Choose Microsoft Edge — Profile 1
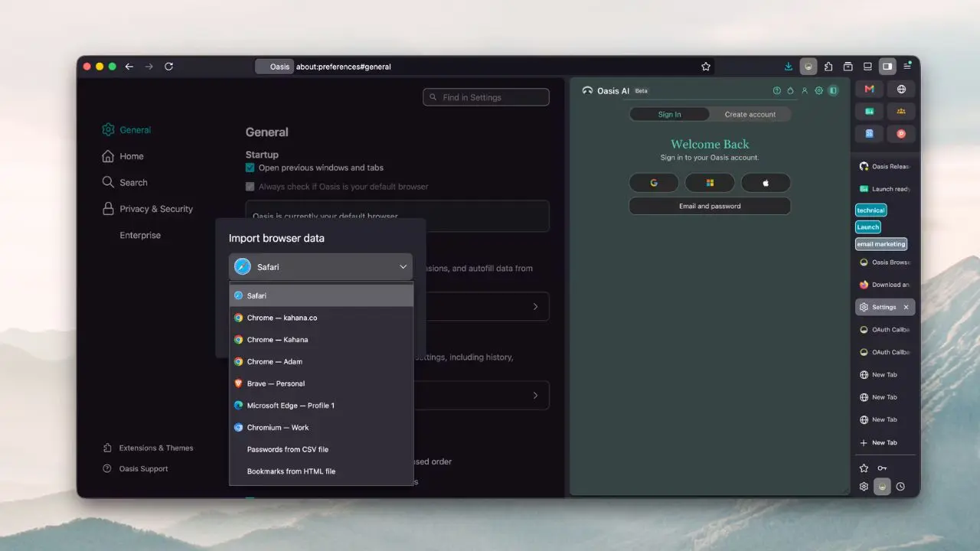The width and height of the screenshot is (980, 551). pyautogui.click(x=322, y=406)
